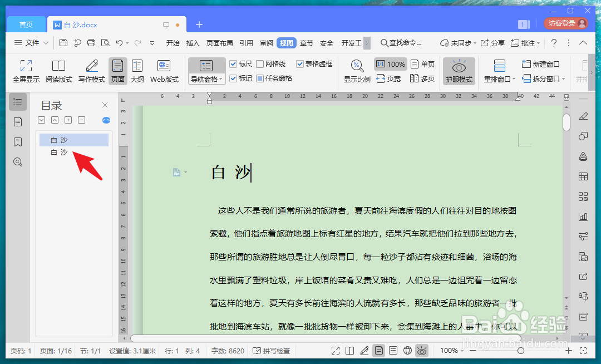Fit to page width (页宽)

(388, 78)
